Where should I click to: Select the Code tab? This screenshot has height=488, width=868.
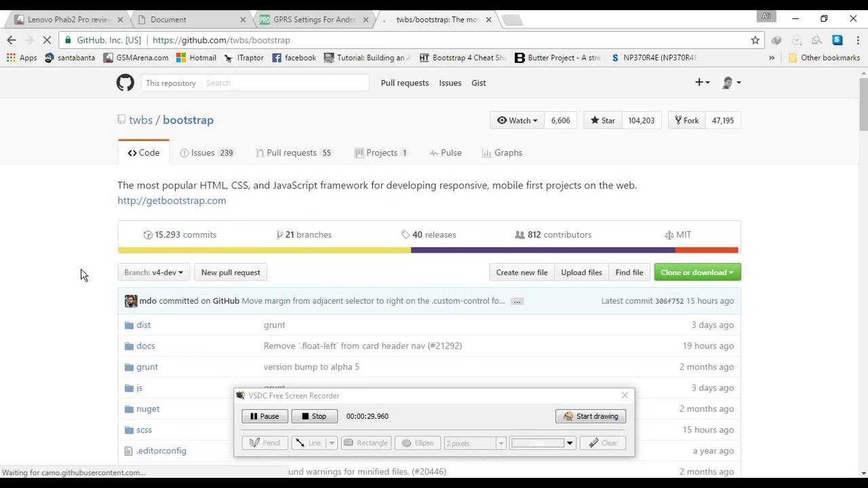[x=144, y=153]
